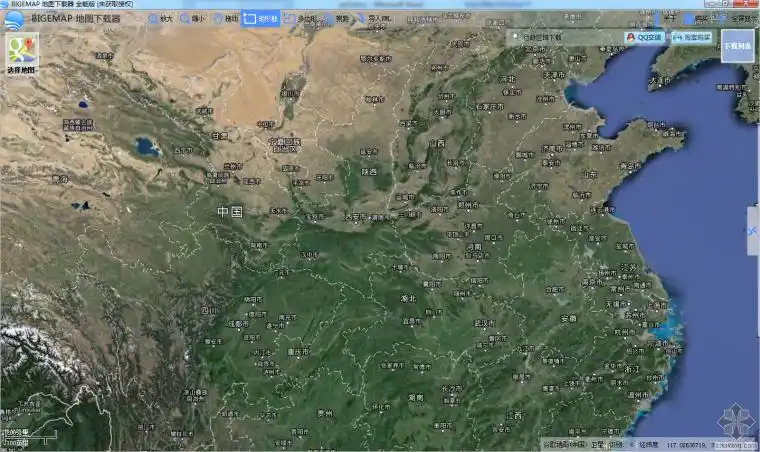Click the 放大 zoom in tool
The width and height of the screenshot is (760, 452).
160,18
